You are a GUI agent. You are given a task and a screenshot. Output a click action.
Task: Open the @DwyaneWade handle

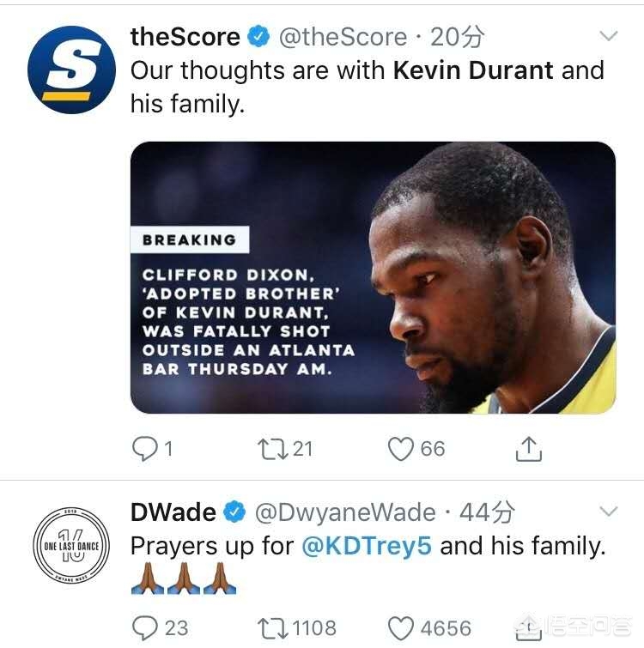[x=345, y=513]
